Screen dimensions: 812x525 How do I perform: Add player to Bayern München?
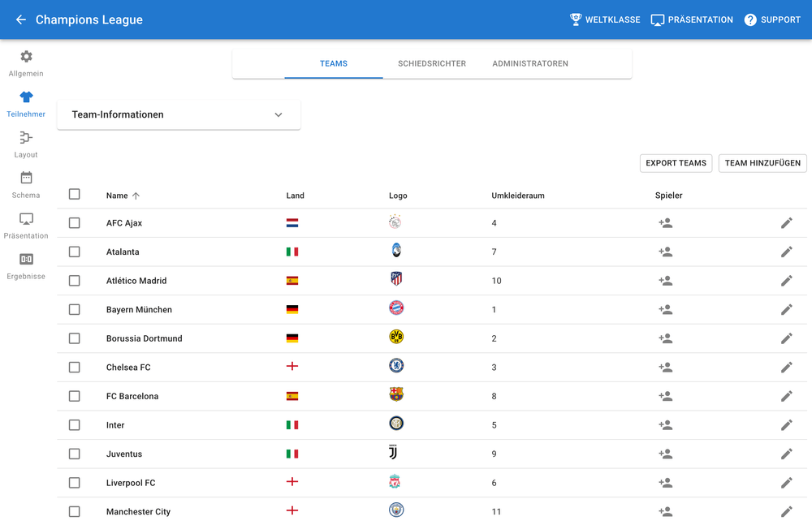point(666,310)
